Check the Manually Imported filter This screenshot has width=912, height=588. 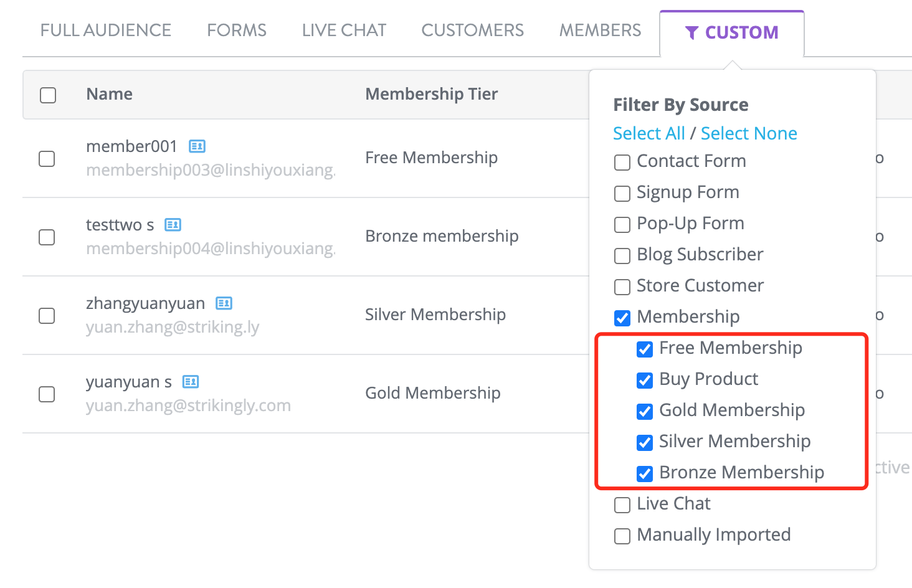click(x=622, y=536)
